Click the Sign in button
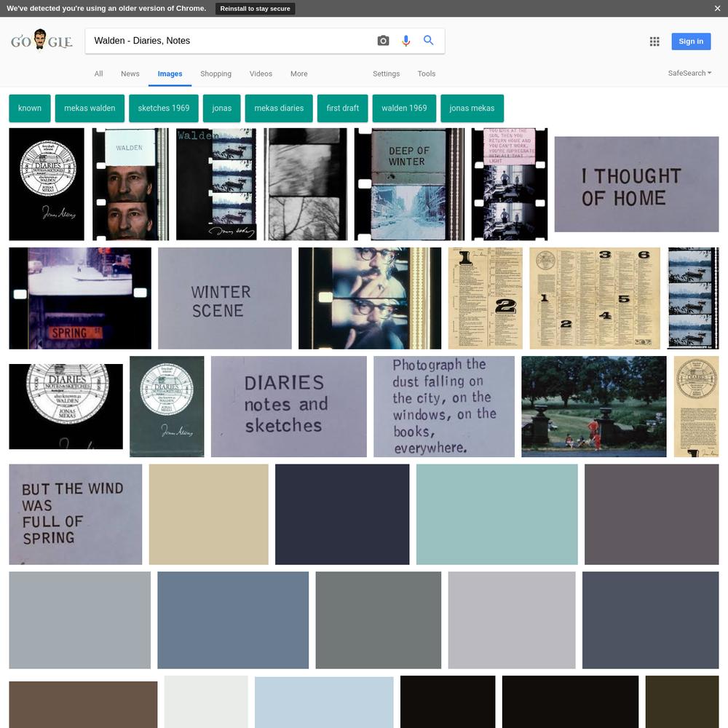Screen dimensions: 728x728 (691, 41)
